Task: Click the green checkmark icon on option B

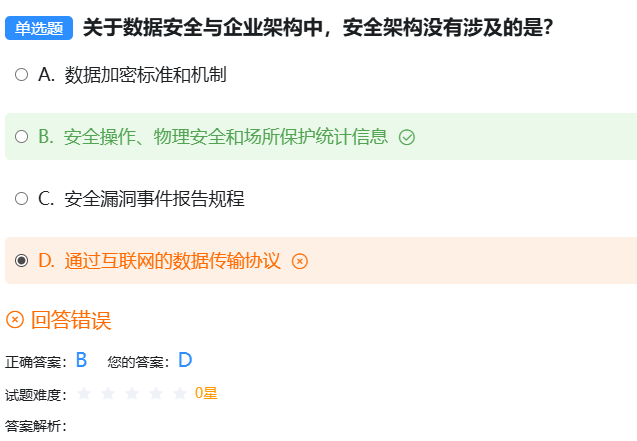Action: click(406, 138)
